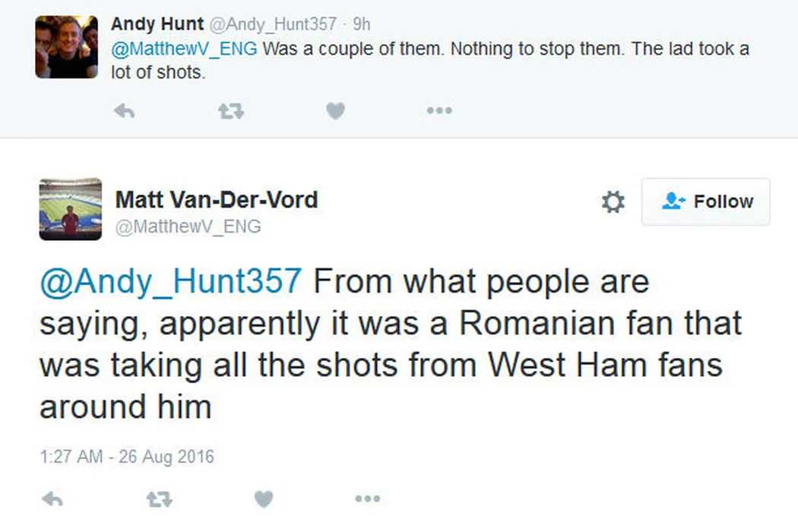Screen dimensions: 798x532
Task: Open Matt Van-Der-Vord's stadium avatar
Action: click(x=70, y=209)
